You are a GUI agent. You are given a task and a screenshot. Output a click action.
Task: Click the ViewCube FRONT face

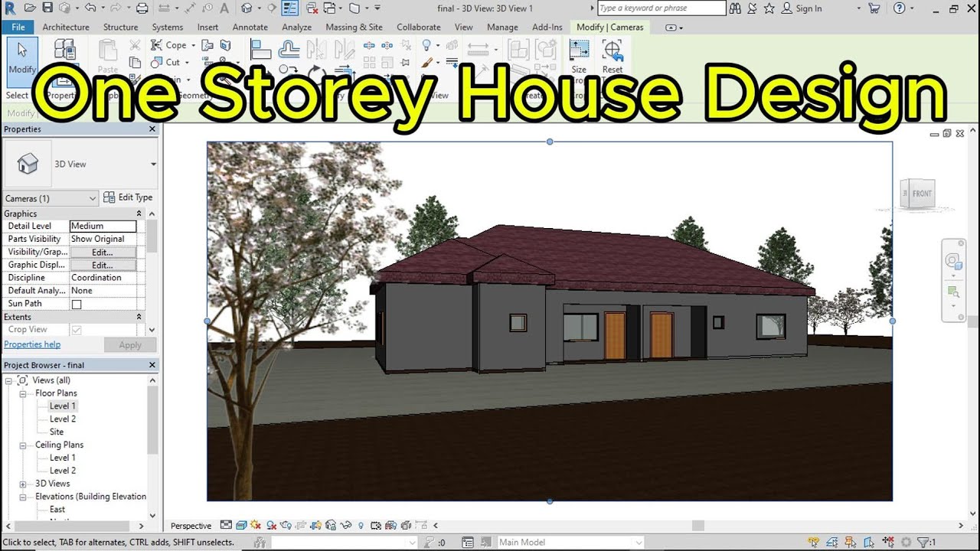point(921,194)
